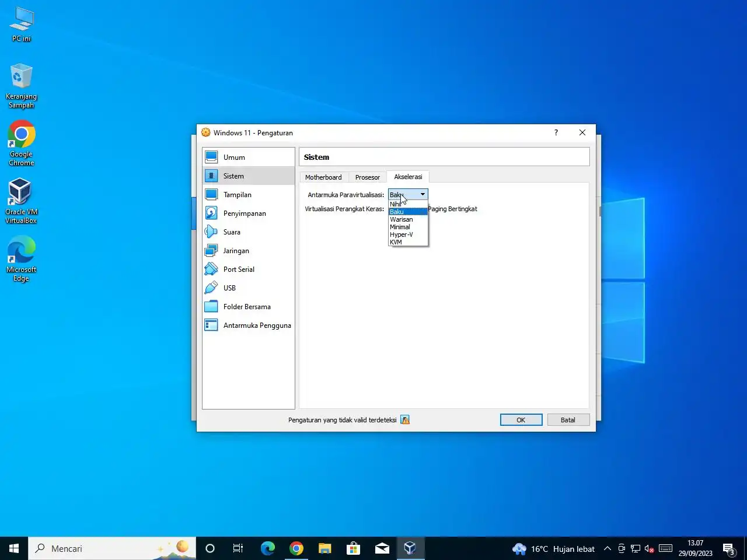Click the network tray icon
The height and width of the screenshot is (560, 747).
(x=636, y=548)
